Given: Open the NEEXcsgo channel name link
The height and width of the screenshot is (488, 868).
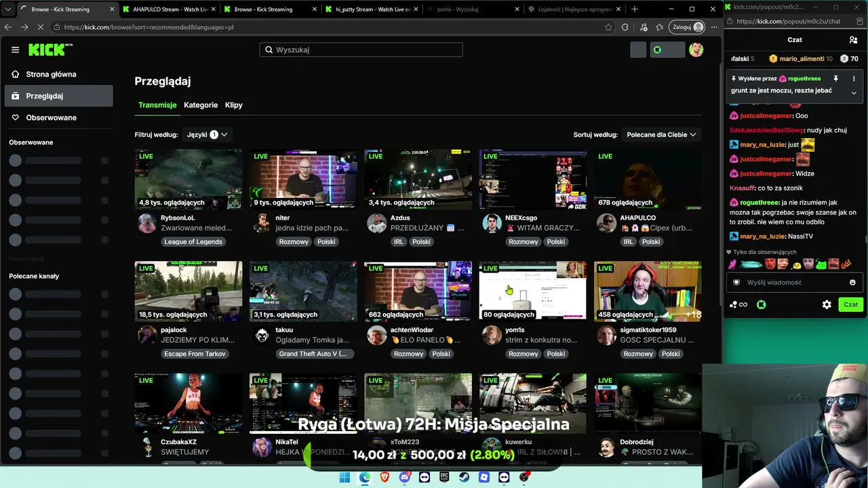Looking at the screenshot, I should point(521,218).
